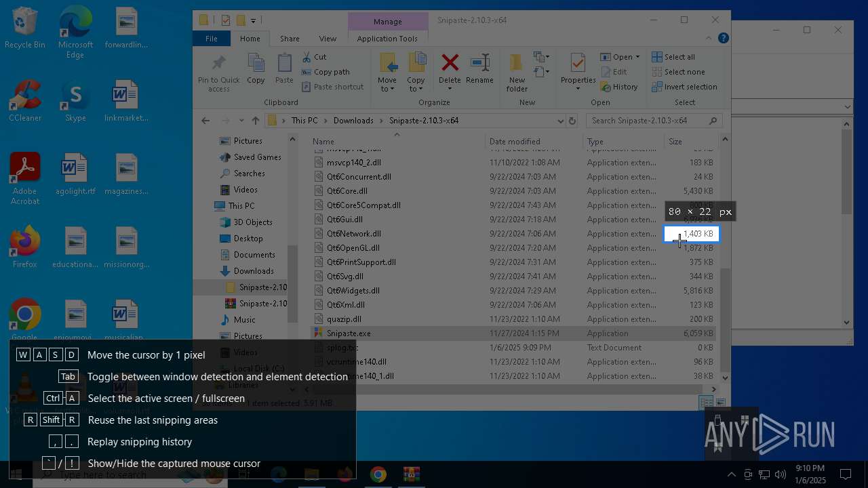
Task: Click Select all
Action: point(673,57)
